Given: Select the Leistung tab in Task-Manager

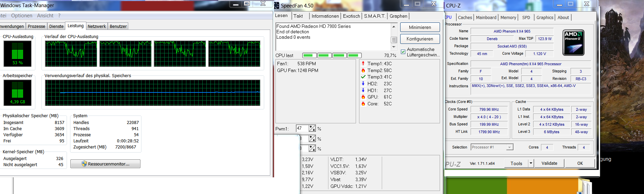Looking at the screenshot, I should click(75, 26).
